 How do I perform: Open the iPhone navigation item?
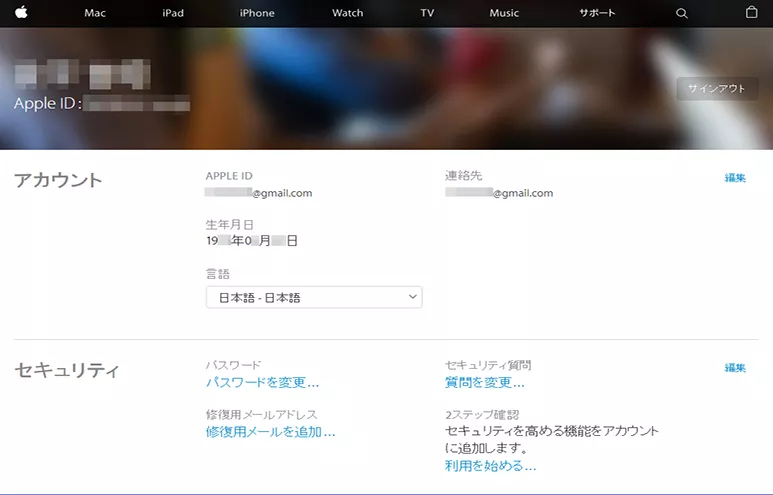[257, 13]
